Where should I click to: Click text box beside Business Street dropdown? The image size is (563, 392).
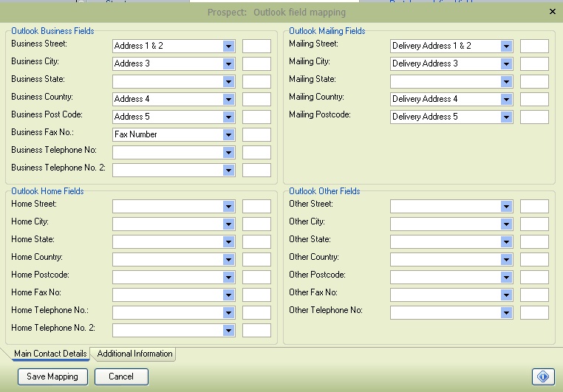click(x=256, y=46)
